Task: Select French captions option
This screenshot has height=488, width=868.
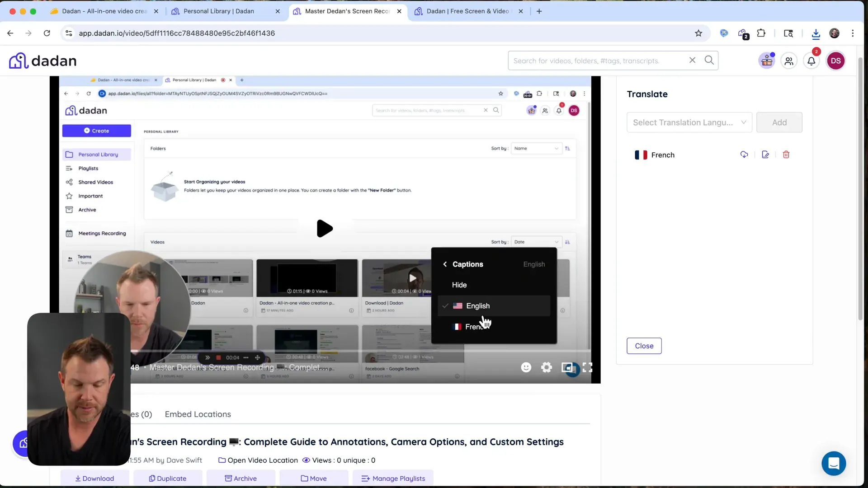Action: pyautogui.click(x=494, y=327)
